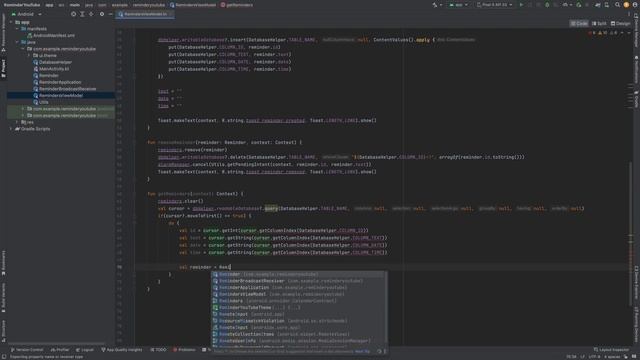
Task: Collapse the manifests folder
Action: click(17, 29)
